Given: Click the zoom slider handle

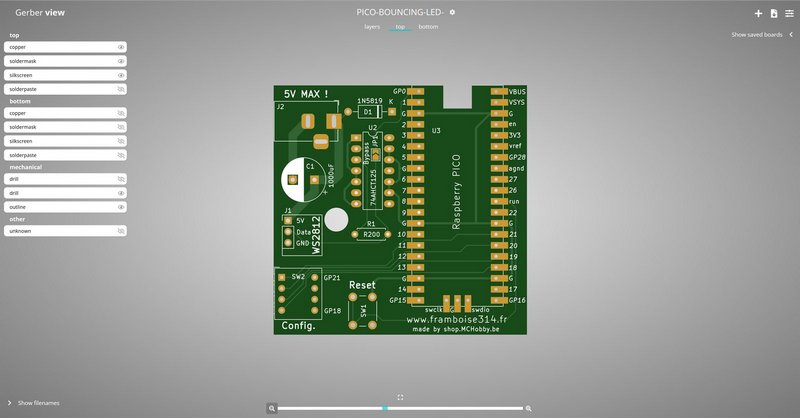Looking at the screenshot, I should pyautogui.click(x=385, y=408).
